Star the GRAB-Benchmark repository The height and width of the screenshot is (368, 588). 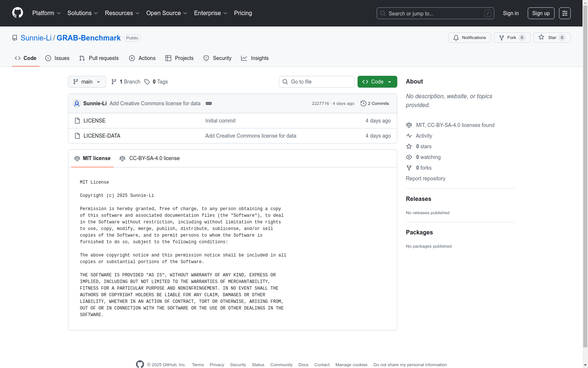click(552, 38)
